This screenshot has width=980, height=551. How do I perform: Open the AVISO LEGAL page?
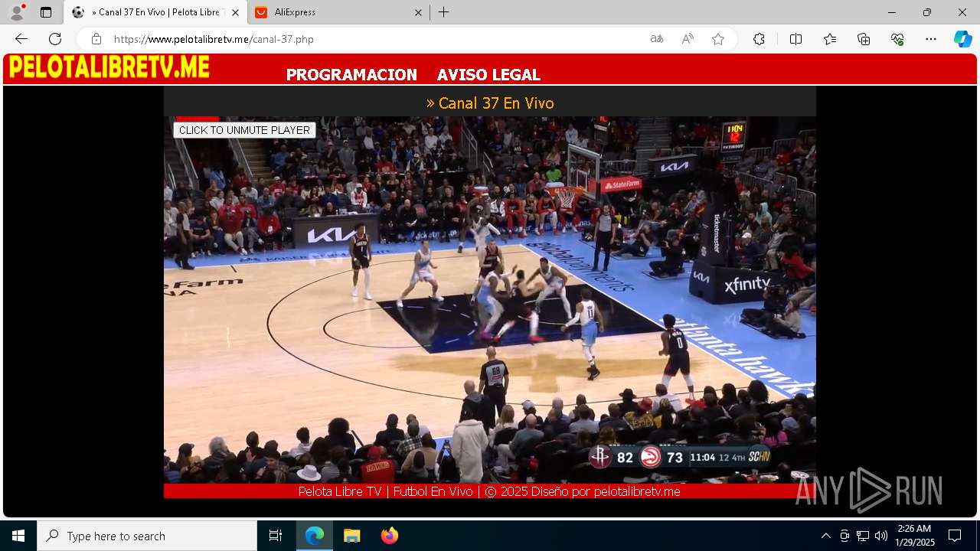point(488,75)
